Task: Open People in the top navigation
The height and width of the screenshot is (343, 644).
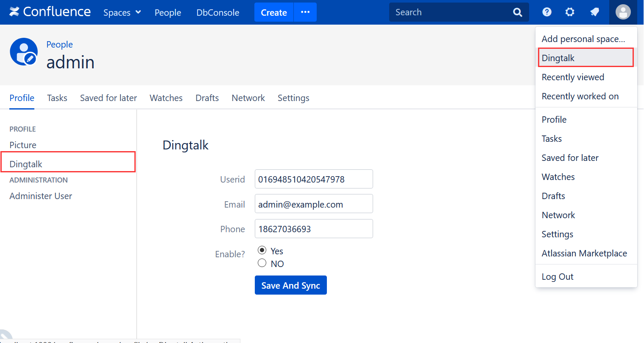Action: click(x=168, y=13)
